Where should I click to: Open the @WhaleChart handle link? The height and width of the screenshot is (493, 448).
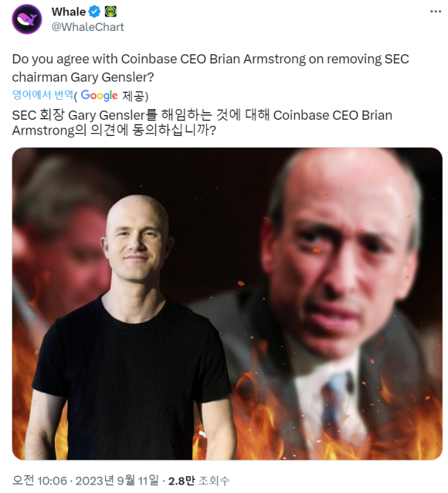(x=88, y=27)
